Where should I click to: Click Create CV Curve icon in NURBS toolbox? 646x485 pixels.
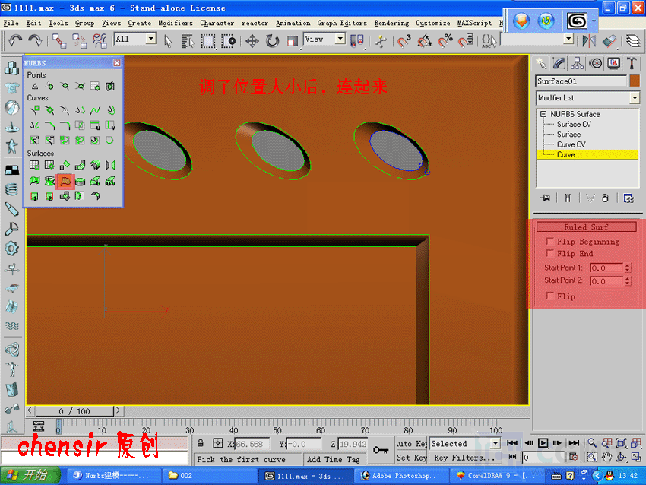pos(35,110)
